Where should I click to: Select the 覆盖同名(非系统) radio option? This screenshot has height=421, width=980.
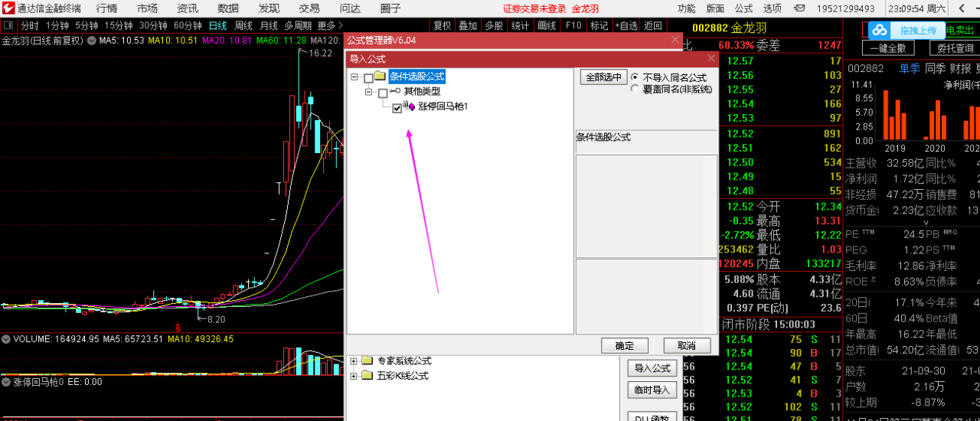tap(635, 89)
